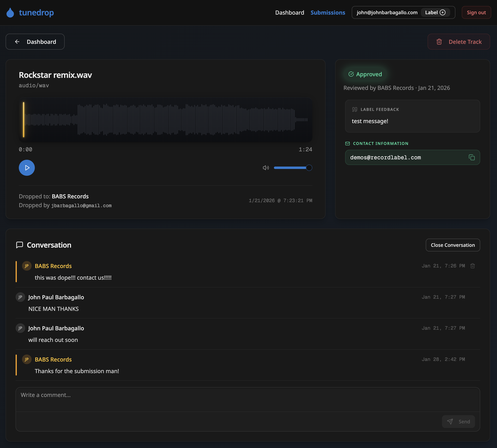Open the Dashboard nav item
Screen dimensions: 497x448
(290, 13)
